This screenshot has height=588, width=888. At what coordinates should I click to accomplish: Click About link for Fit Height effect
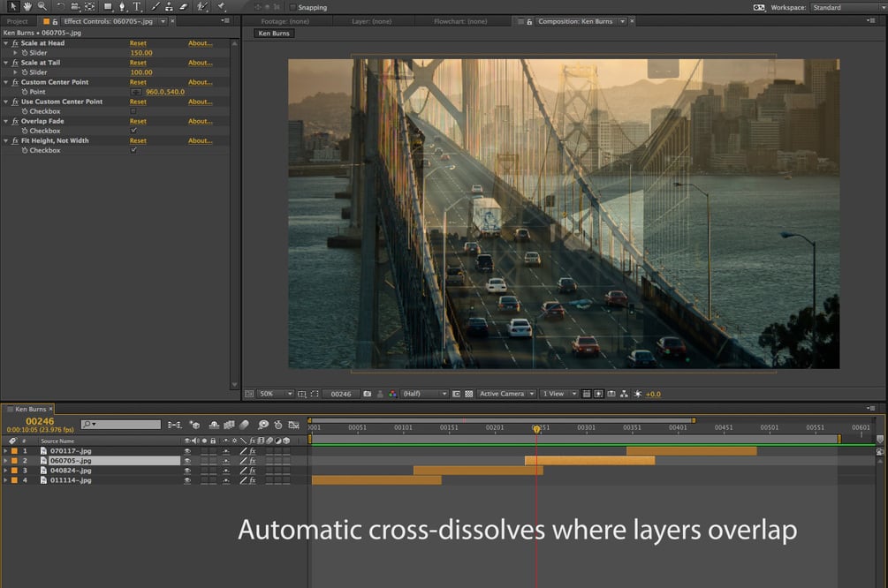pos(200,140)
